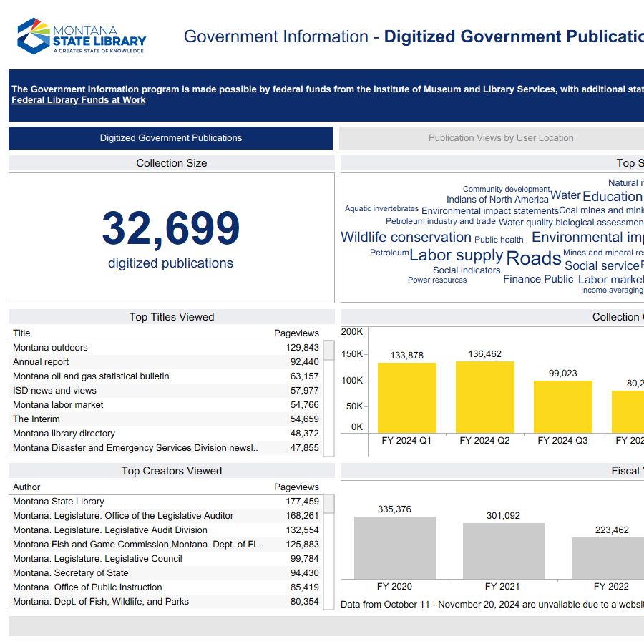Select the Digitized Government Publications tab

pos(170,137)
